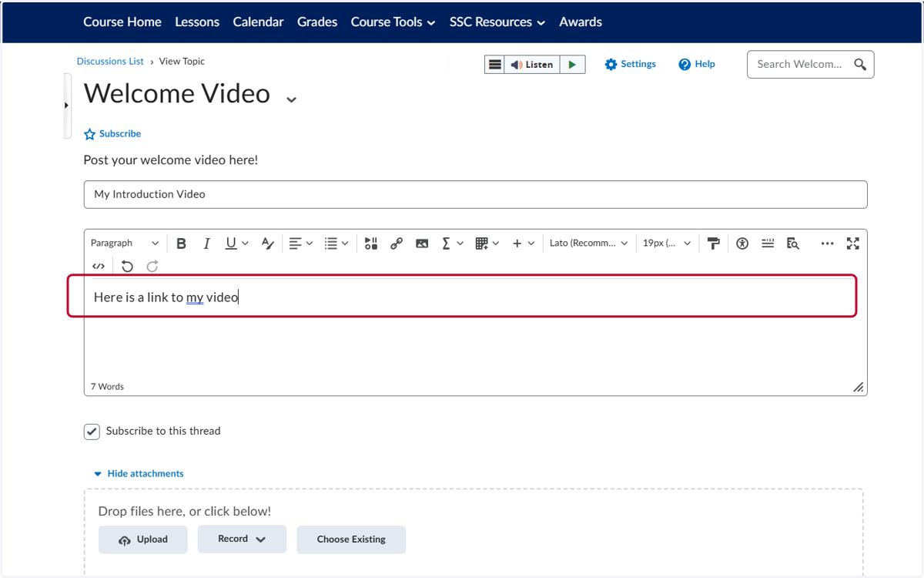Insert a quicklink using chain icon
This screenshot has width=924, height=578.
pos(397,244)
